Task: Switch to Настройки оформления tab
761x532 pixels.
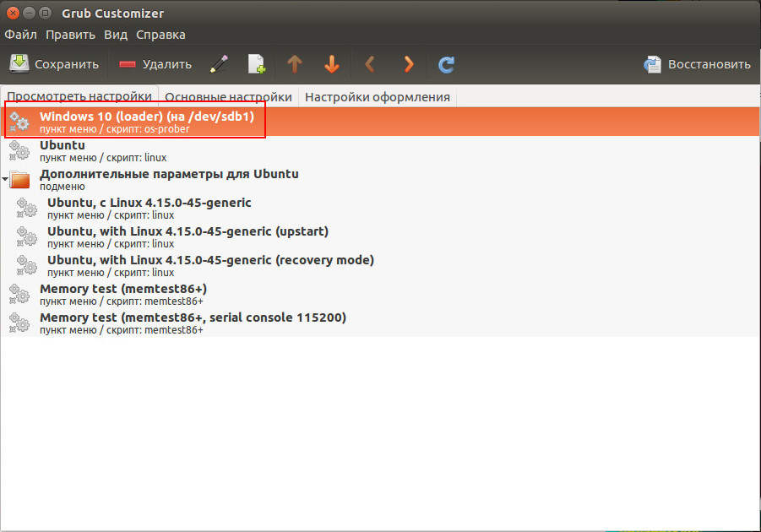Action: point(377,97)
